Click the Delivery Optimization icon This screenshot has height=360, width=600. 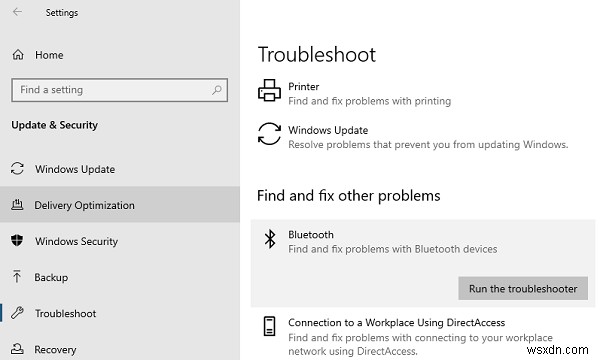[17, 205]
